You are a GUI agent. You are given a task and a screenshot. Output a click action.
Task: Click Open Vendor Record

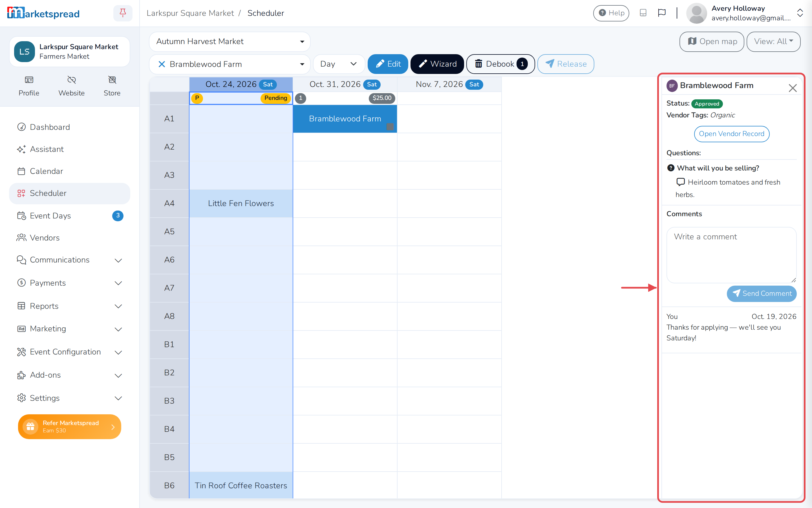pos(731,134)
